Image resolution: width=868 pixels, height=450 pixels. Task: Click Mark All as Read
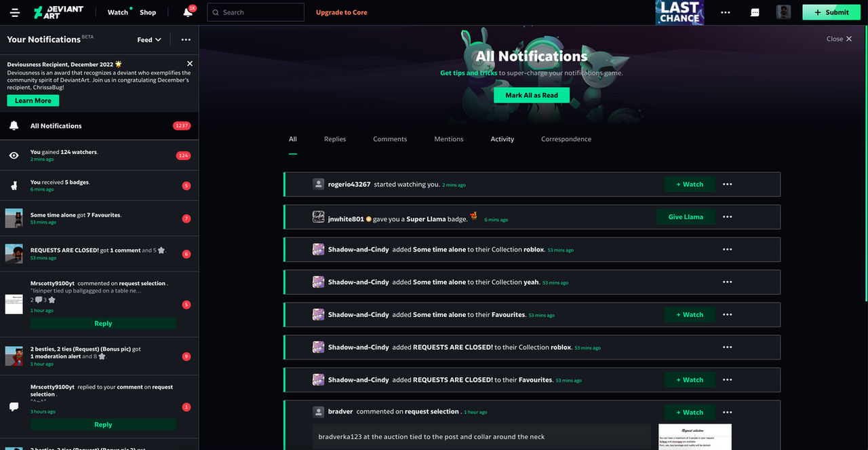[531, 94]
